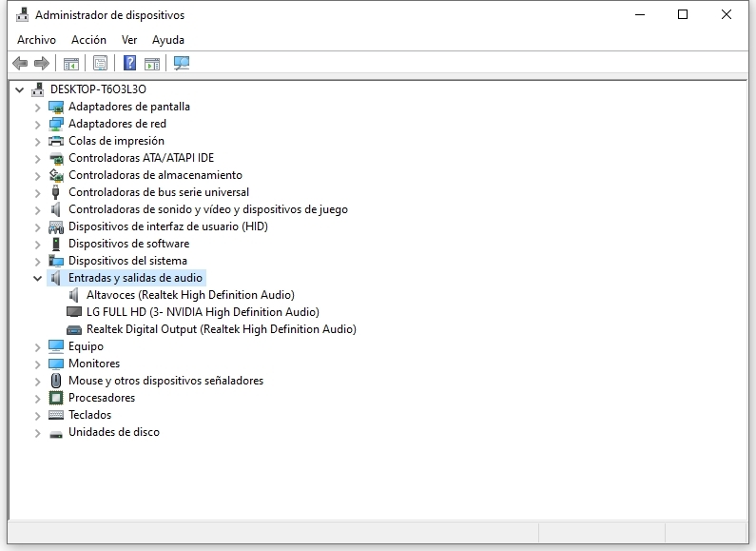Expand Adaptadores de pantalla chevron
Viewport: 756px width, 551px height.
point(38,108)
